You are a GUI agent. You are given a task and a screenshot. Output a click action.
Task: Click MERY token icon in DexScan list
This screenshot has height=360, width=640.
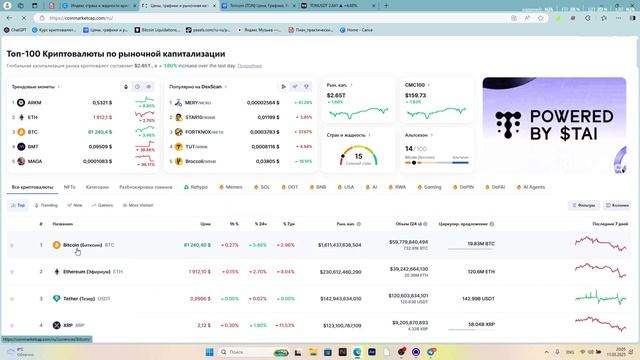coord(178,102)
